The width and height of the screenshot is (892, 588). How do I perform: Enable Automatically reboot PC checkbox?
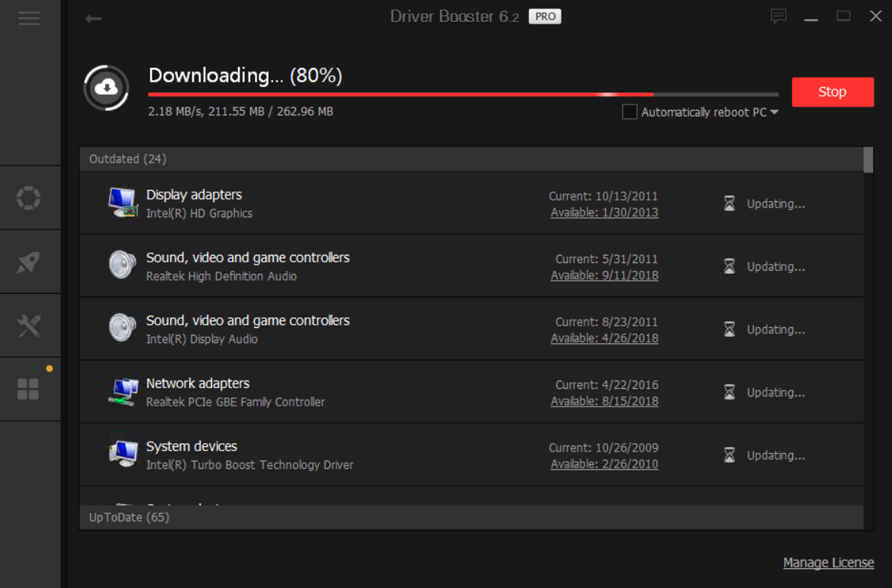click(630, 112)
